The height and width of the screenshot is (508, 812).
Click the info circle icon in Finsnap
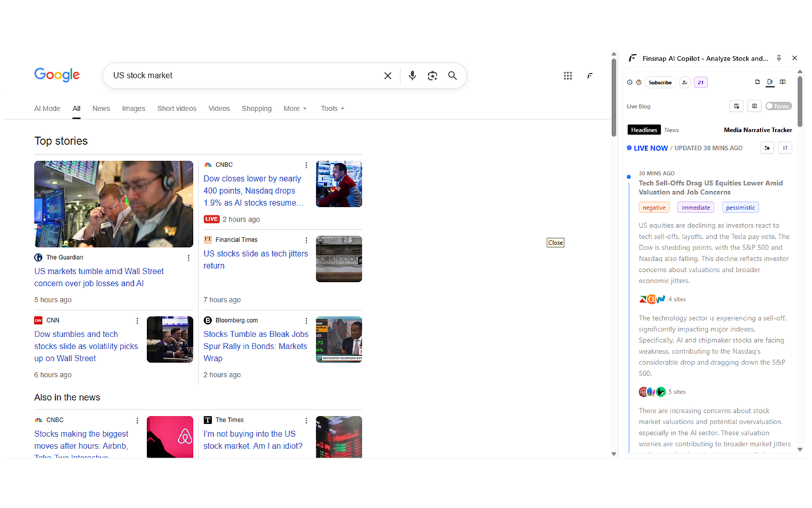[630, 83]
